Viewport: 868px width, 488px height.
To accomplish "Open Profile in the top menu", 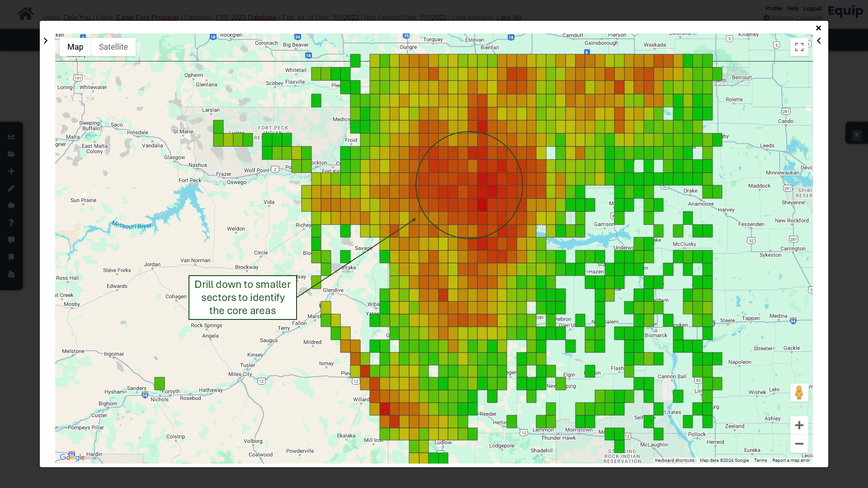I will (x=774, y=8).
